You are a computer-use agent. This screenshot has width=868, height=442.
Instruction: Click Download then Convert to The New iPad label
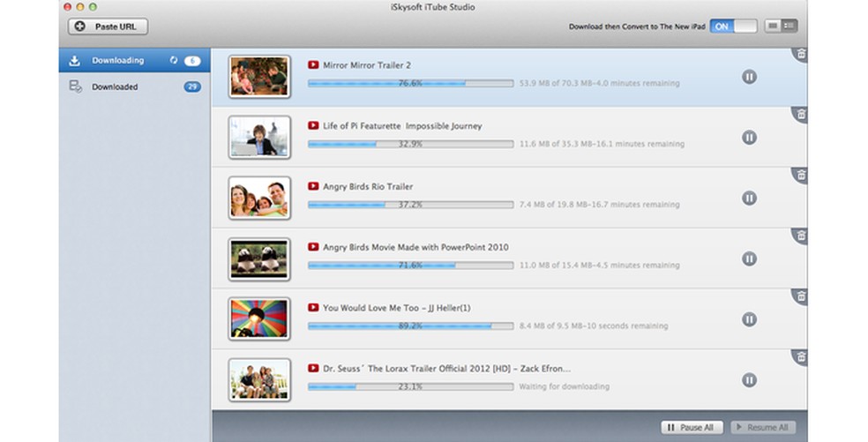pyautogui.click(x=637, y=26)
